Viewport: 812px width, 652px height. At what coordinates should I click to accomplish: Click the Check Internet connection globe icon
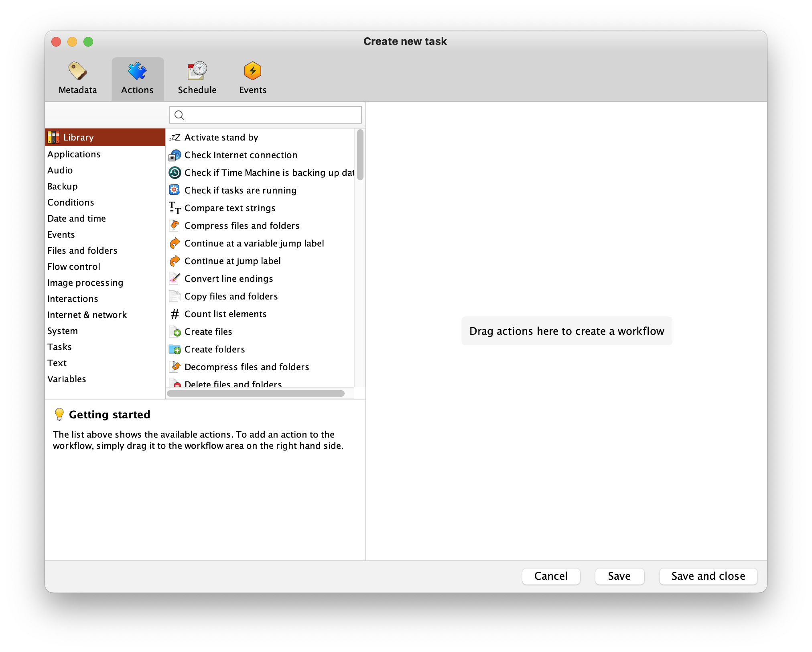(x=175, y=155)
